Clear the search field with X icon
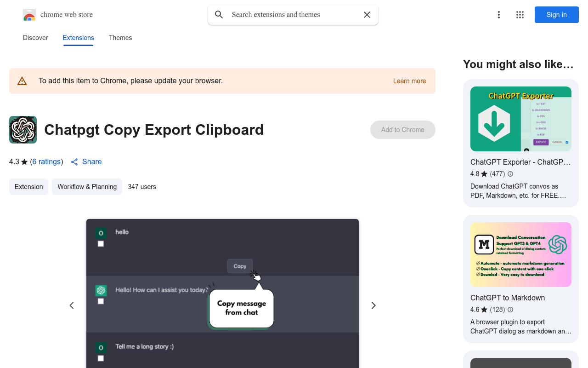The image size is (588, 368). (x=367, y=15)
